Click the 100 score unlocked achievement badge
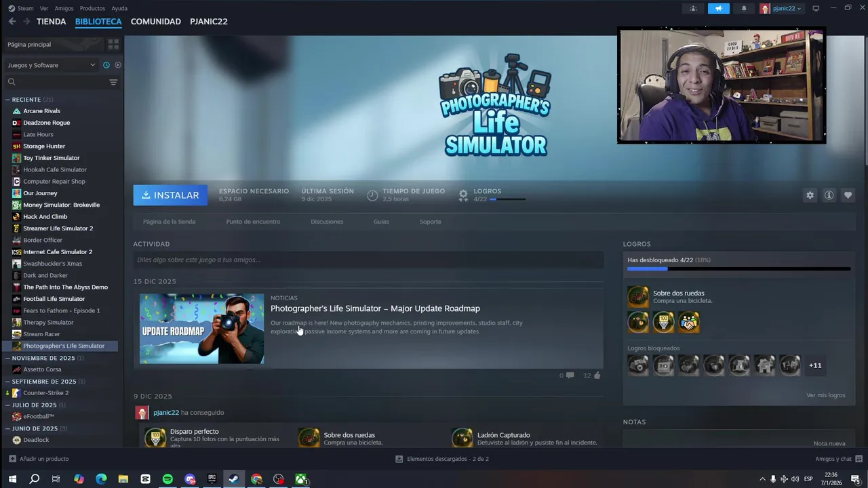The height and width of the screenshot is (488, 868). coord(663,322)
